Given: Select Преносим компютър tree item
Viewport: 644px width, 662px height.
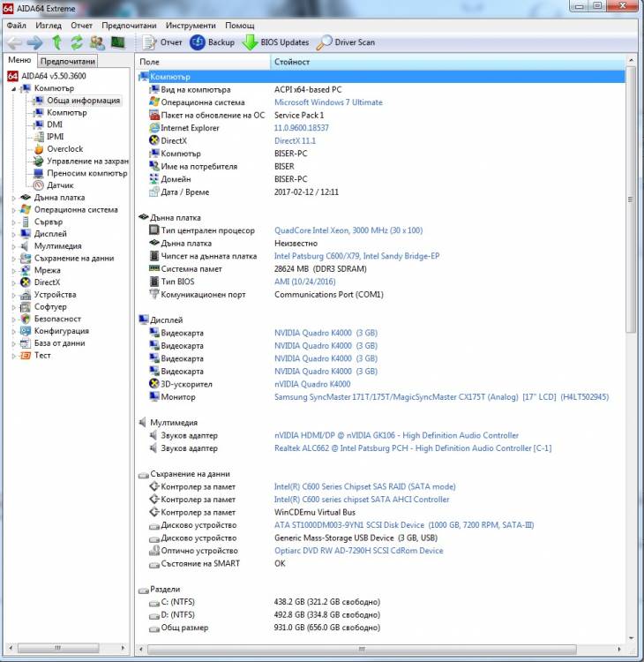Looking at the screenshot, I should point(80,173).
